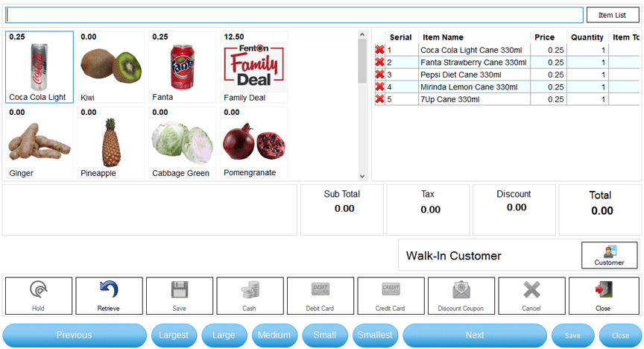This screenshot has width=644, height=349.
Task: Remove the 7Up Cane 330ml row
Action: (x=380, y=99)
